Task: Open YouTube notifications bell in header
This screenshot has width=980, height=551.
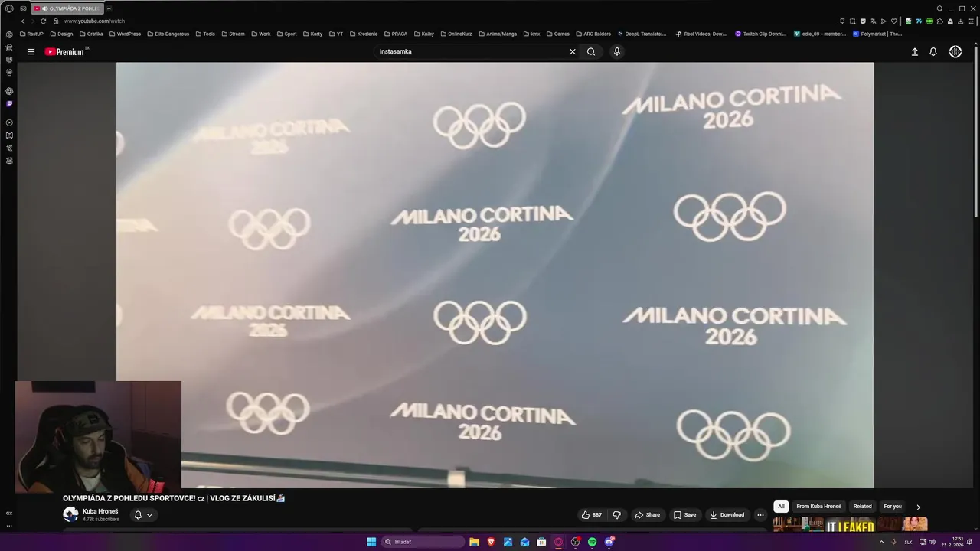Action: 933,52
